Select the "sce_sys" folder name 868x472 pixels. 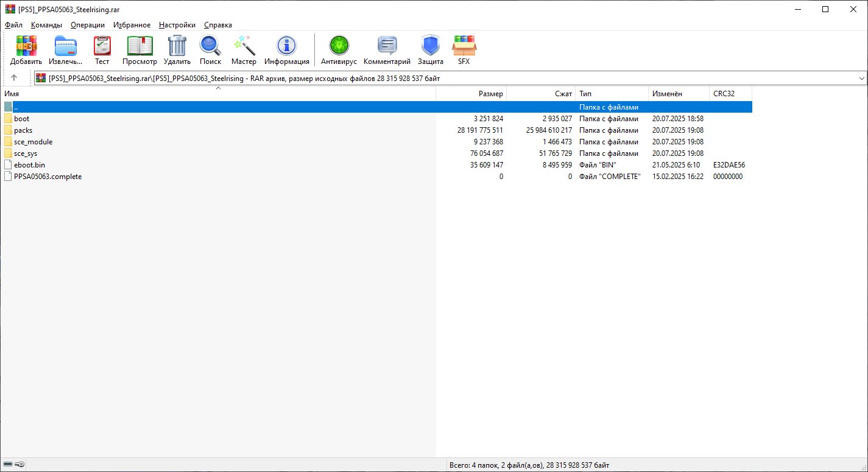pyautogui.click(x=26, y=153)
